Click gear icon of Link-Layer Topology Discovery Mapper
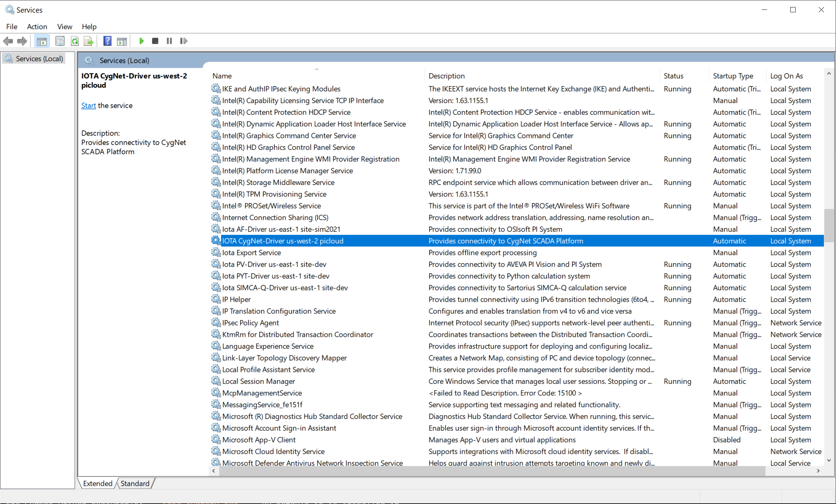 pyautogui.click(x=216, y=358)
